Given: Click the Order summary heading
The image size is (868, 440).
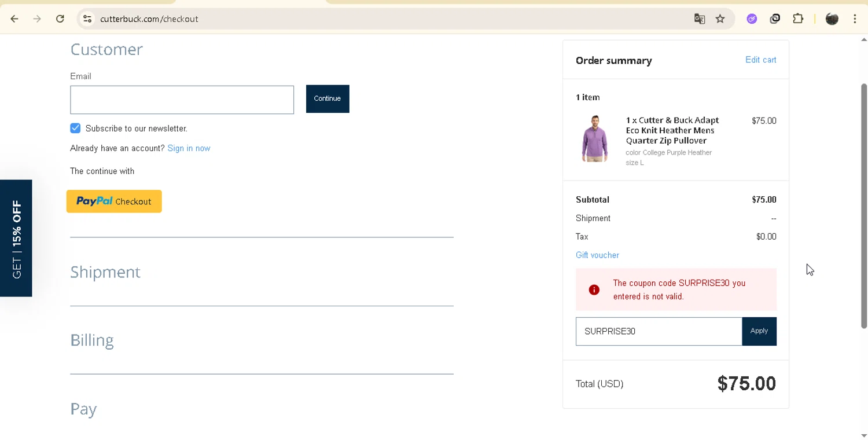Looking at the screenshot, I should coord(613,60).
